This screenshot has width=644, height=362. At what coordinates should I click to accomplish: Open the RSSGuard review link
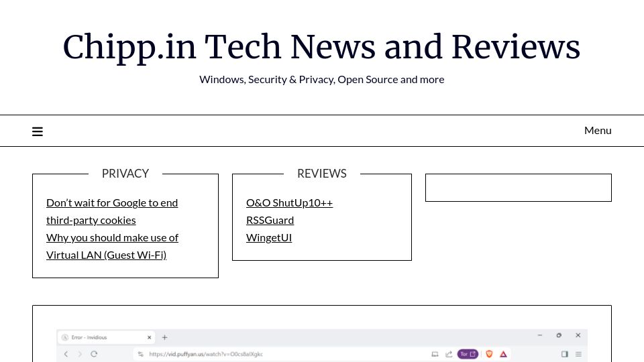[270, 220]
